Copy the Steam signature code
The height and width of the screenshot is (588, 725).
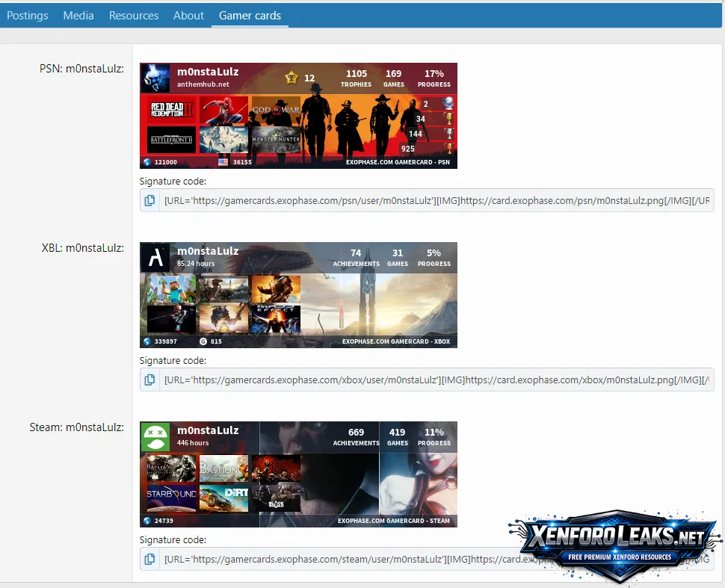click(x=149, y=560)
